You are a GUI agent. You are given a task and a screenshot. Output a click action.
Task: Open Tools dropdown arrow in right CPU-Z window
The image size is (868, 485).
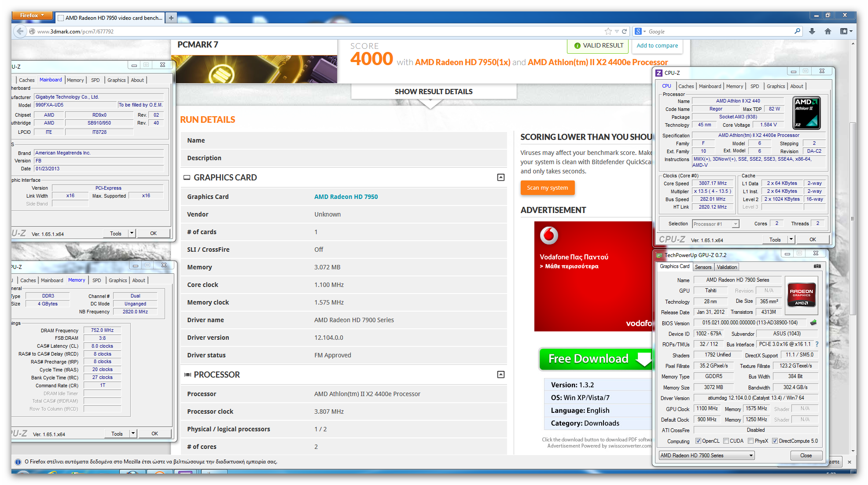tap(791, 239)
